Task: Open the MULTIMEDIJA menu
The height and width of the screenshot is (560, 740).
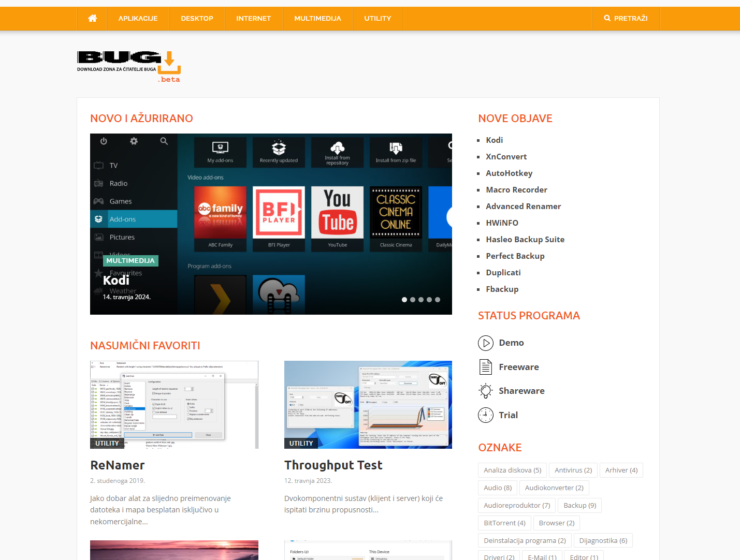Action: coord(317,18)
